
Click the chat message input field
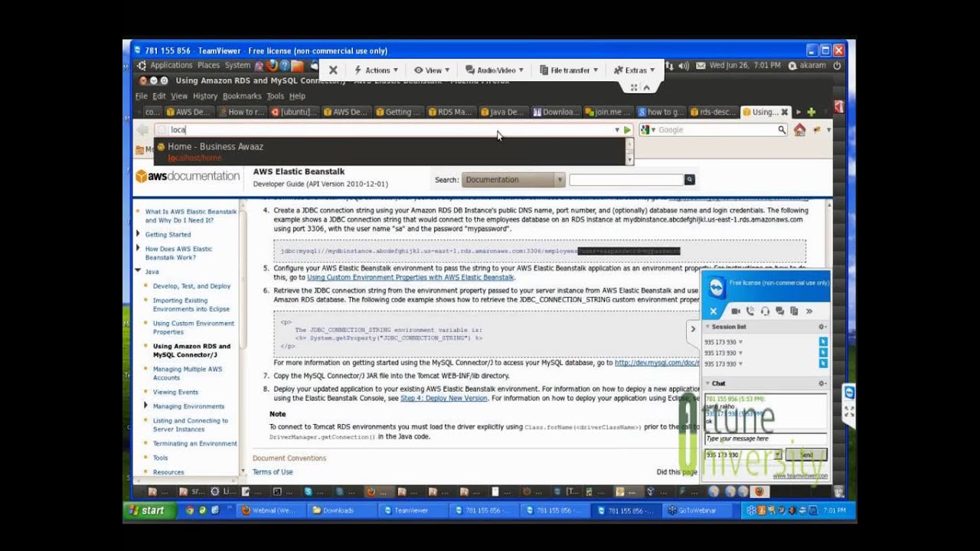[765, 439]
